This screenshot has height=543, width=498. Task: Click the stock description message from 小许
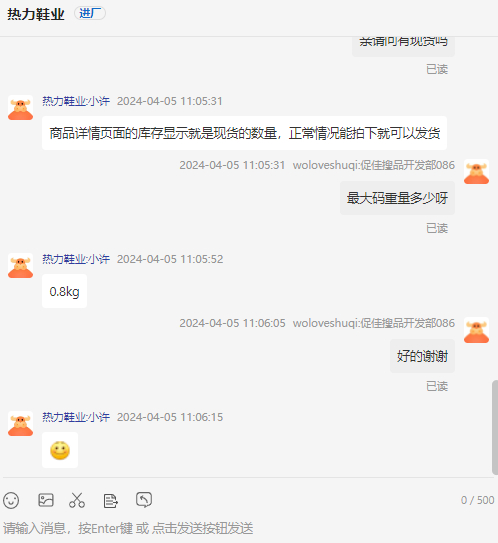point(244,133)
